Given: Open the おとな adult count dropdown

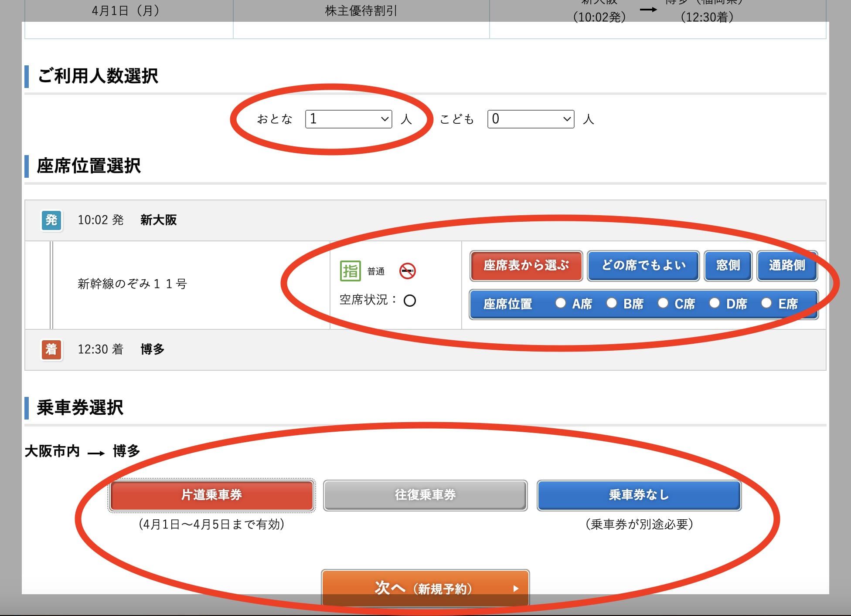Looking at the screenshot, I should 348,118.
